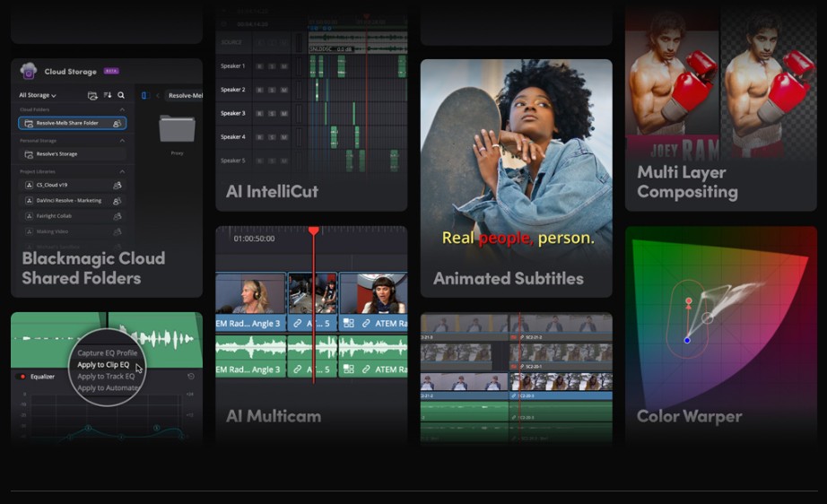Click collaborators icon on CS_Cloud v19

point(118,185)
